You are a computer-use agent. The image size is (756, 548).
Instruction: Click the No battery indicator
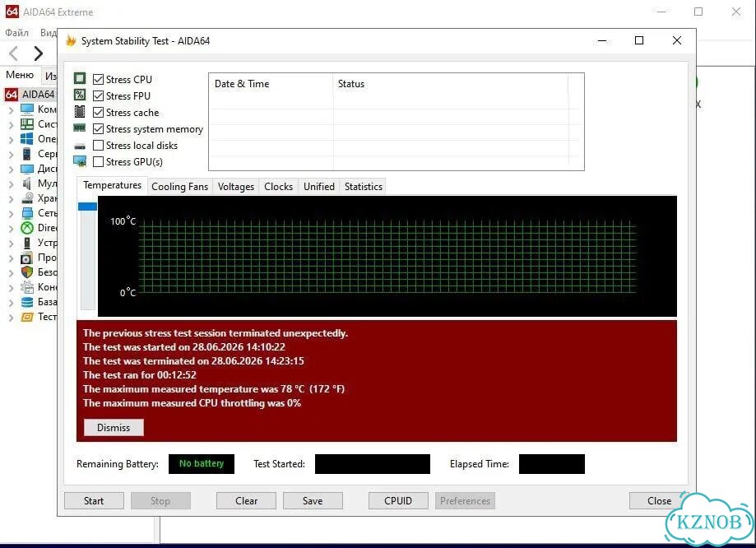tap(201, 463)
